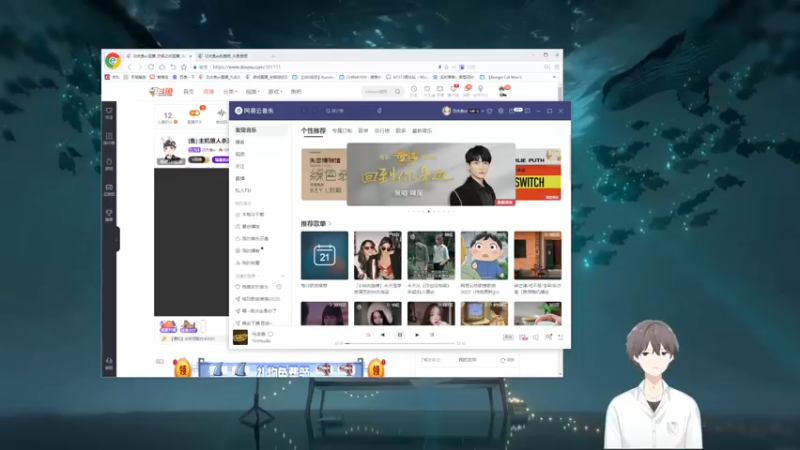Click the microphone song-recognition icon
Image resolution: width=800 pixels, height=450 pixels.
pyautogui.click(x=379, y=111)
